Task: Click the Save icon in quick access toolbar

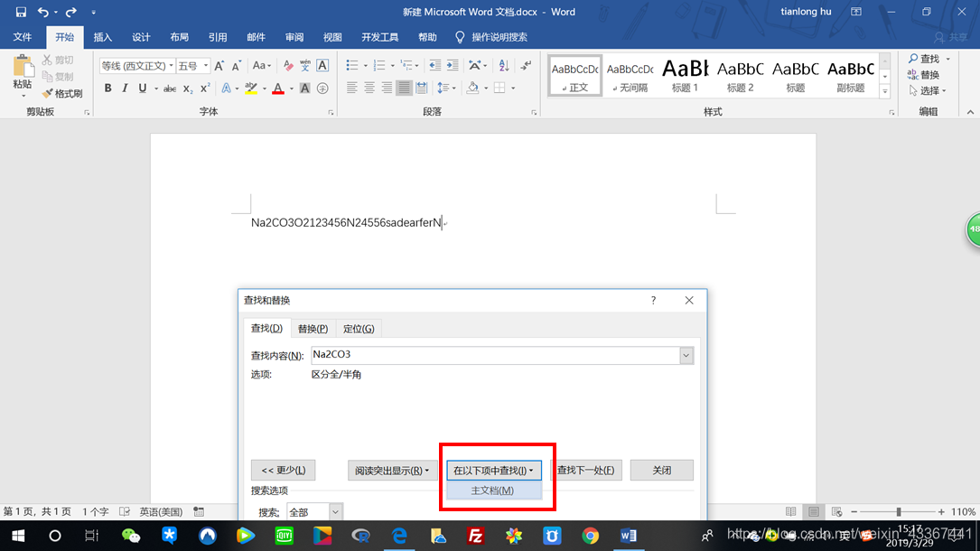Action: click(21, 12)
